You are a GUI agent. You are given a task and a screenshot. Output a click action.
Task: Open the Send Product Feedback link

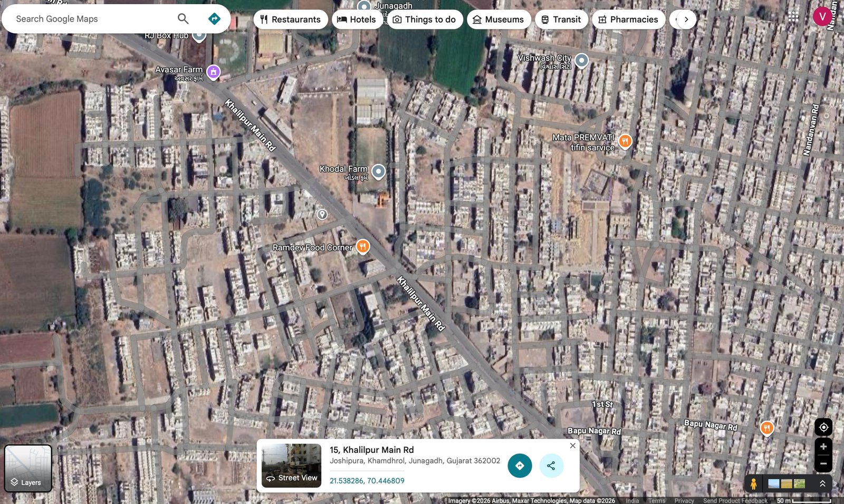coord(735,500)
